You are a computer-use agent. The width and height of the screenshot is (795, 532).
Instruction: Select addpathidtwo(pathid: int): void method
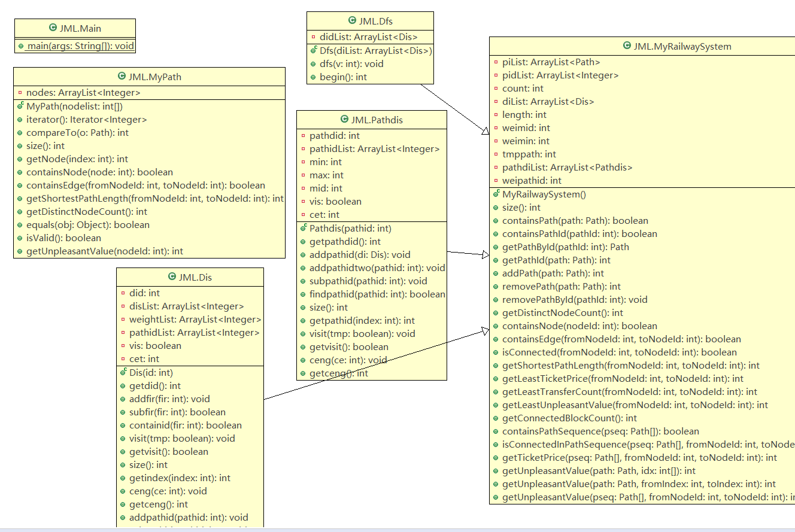tap(377, 267)
